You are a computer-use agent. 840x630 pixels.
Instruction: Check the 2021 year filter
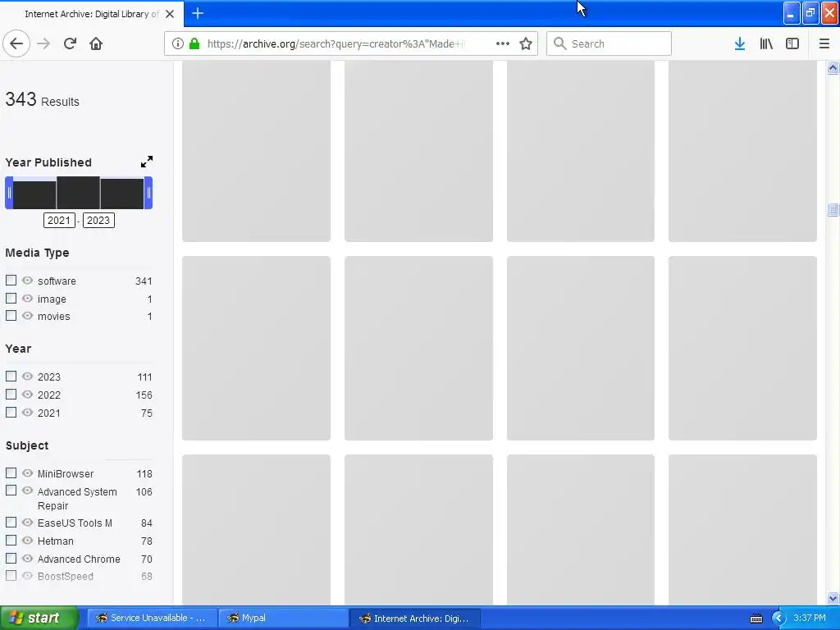[11, 412]
